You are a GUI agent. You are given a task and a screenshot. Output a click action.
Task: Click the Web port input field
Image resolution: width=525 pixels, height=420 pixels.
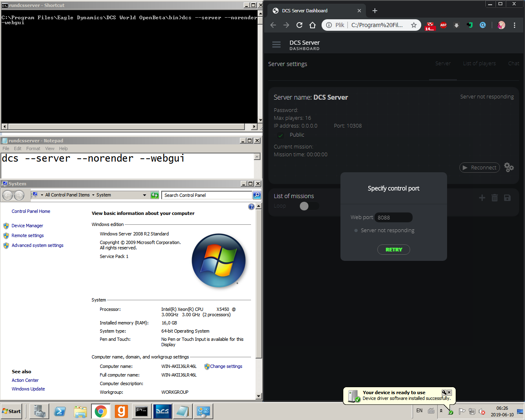click(x=393, y=217)
